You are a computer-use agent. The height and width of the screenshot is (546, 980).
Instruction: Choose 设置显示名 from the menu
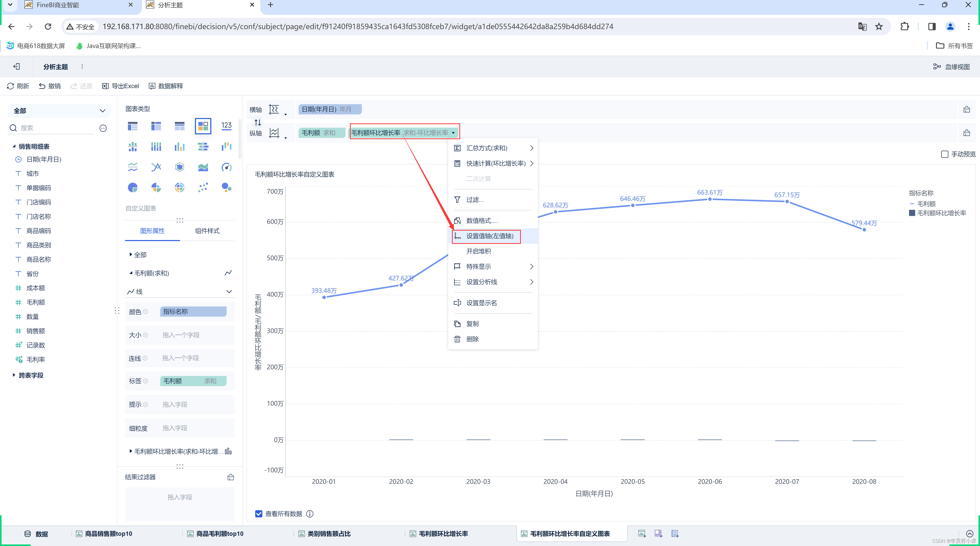tap(493, 303)
